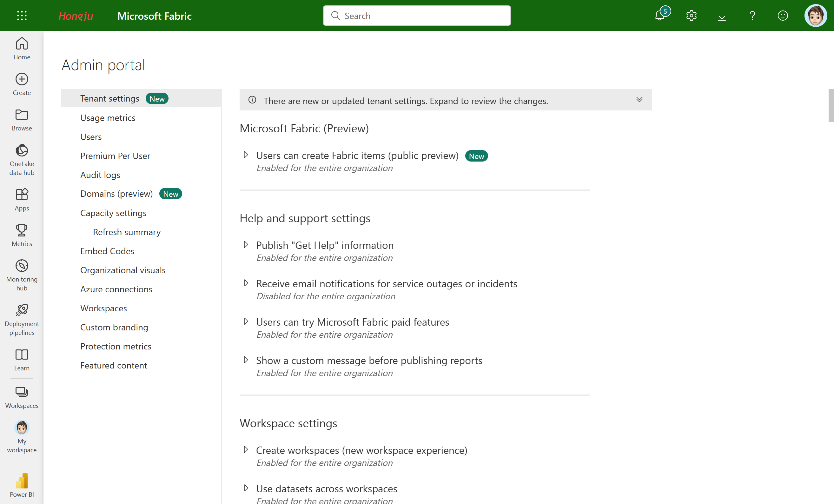834x504 pixels.
Task: Expand 'Users can try Microsoft Fabric paid features'
Action: click(246, 322)
